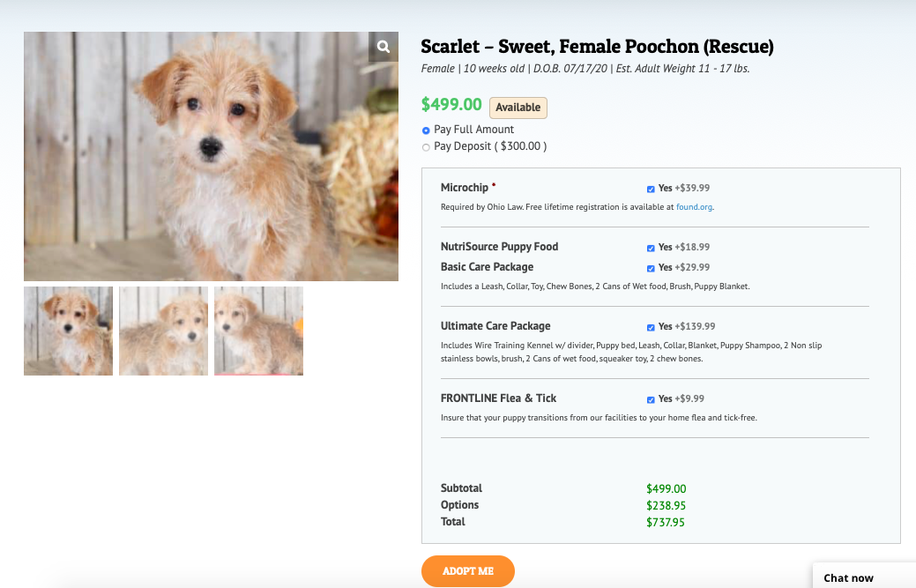Show the third puppy thumbnail photo
916x588 pixels.
258,331
